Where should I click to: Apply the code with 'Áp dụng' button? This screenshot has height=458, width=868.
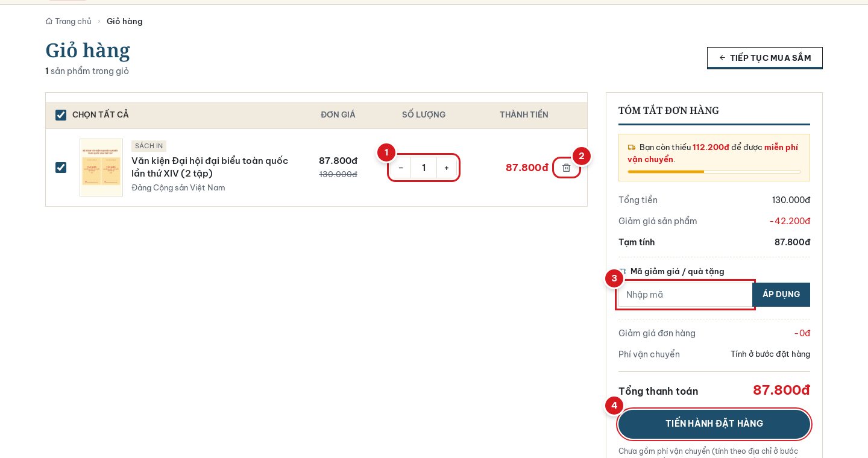pos(781,295)
